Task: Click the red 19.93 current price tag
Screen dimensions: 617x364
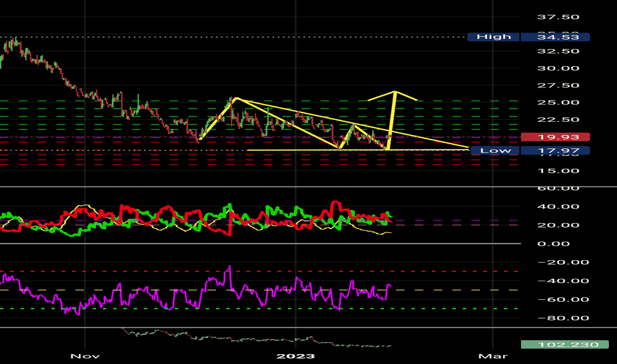Action: [555, 137]
